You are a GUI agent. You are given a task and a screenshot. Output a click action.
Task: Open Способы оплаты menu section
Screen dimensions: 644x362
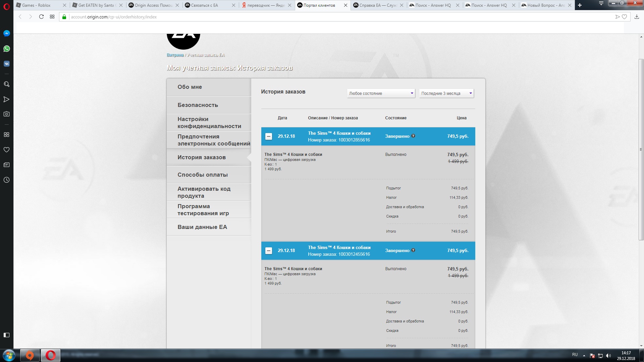coord(203,175)
